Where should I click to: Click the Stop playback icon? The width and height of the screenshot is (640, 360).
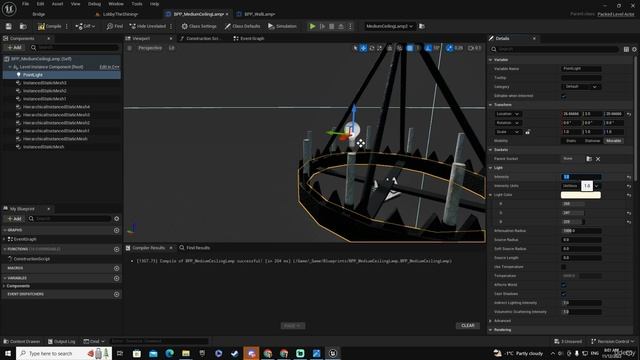[332, 26]
